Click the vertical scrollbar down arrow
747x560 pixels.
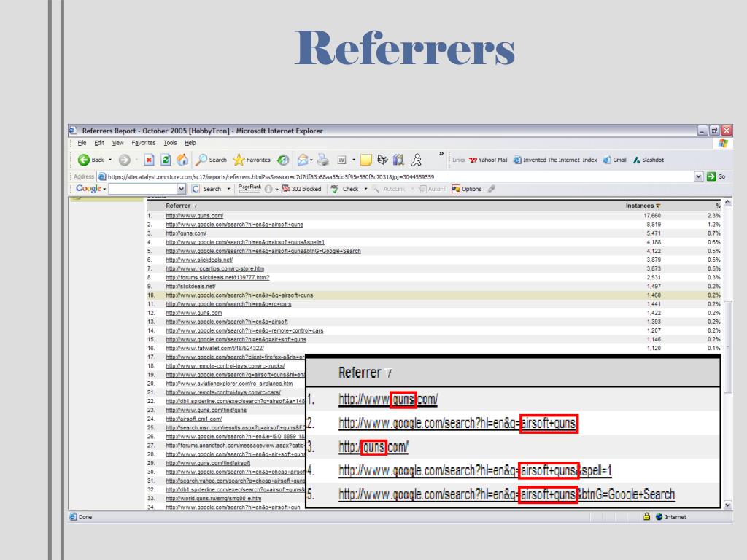click(727, 505)
